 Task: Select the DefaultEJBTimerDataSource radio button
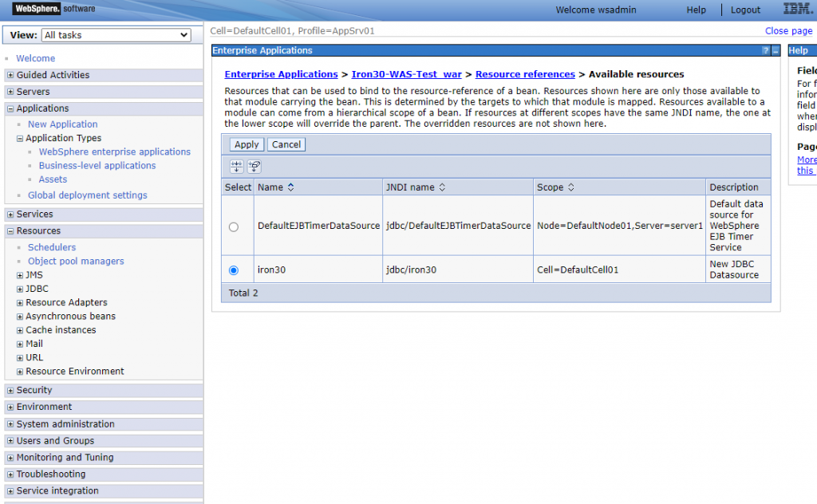point(234,227)
